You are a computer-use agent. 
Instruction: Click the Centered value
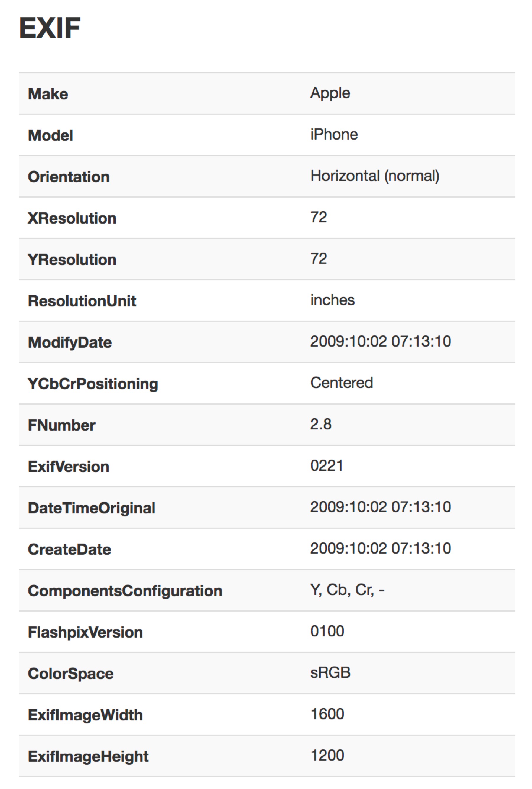(342, 383)
